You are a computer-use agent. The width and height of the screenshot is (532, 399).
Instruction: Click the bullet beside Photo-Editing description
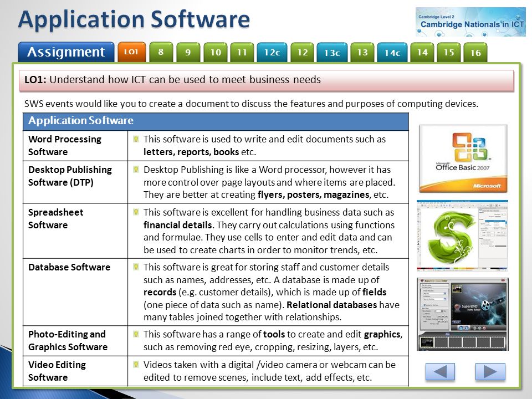click(x=136, y=334)
